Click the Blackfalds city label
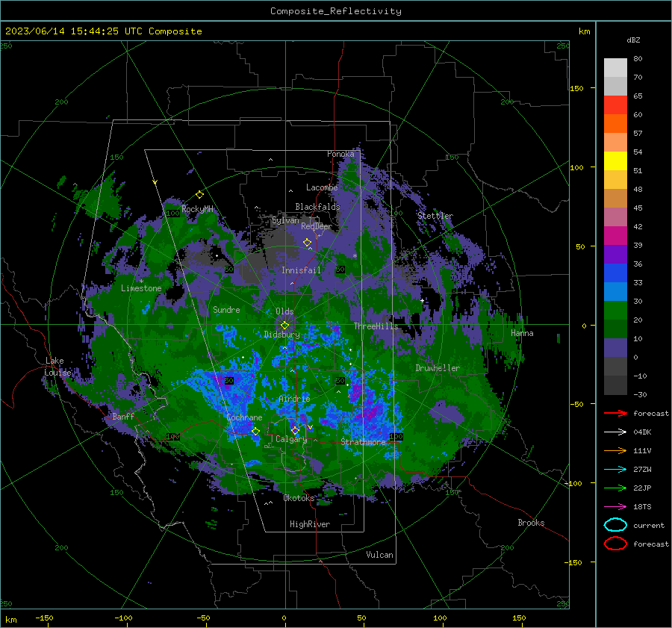The height and width of the screenshot is (628, 672). coord(317,207)
